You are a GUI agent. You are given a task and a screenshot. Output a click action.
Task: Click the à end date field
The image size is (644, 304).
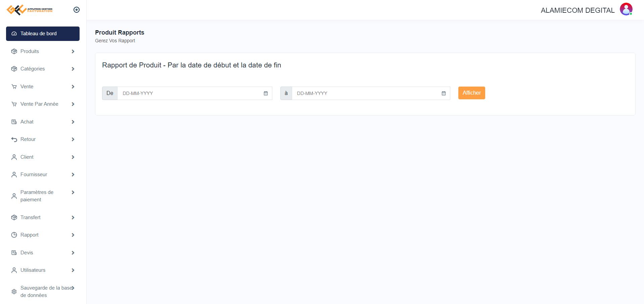tap(366, 93)
